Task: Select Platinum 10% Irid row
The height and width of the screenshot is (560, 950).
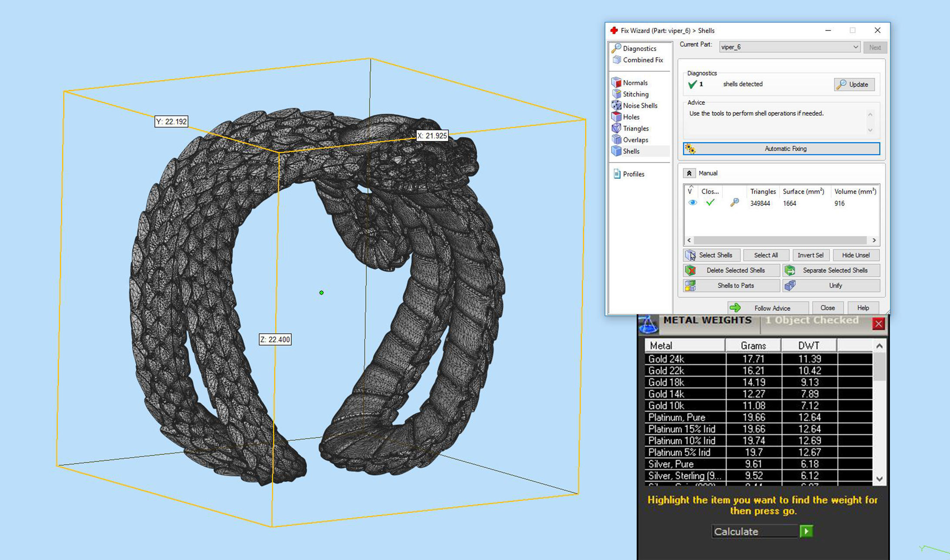Action: 758,441
